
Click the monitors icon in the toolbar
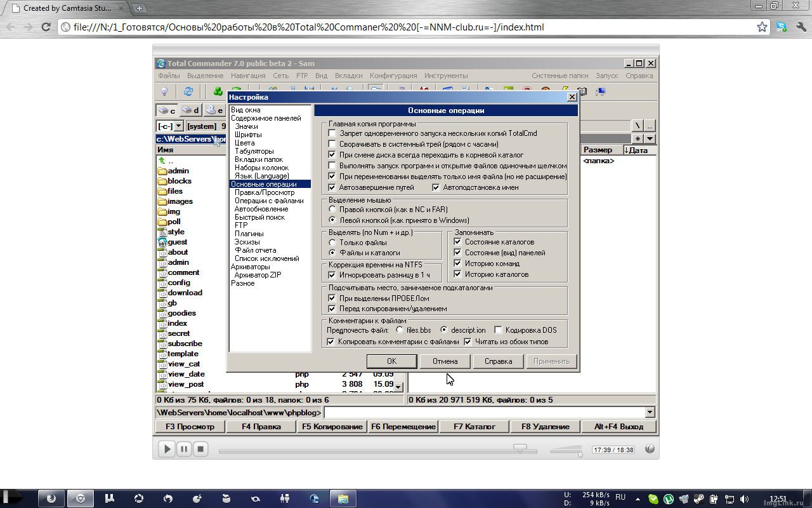(x=601, y=91)
